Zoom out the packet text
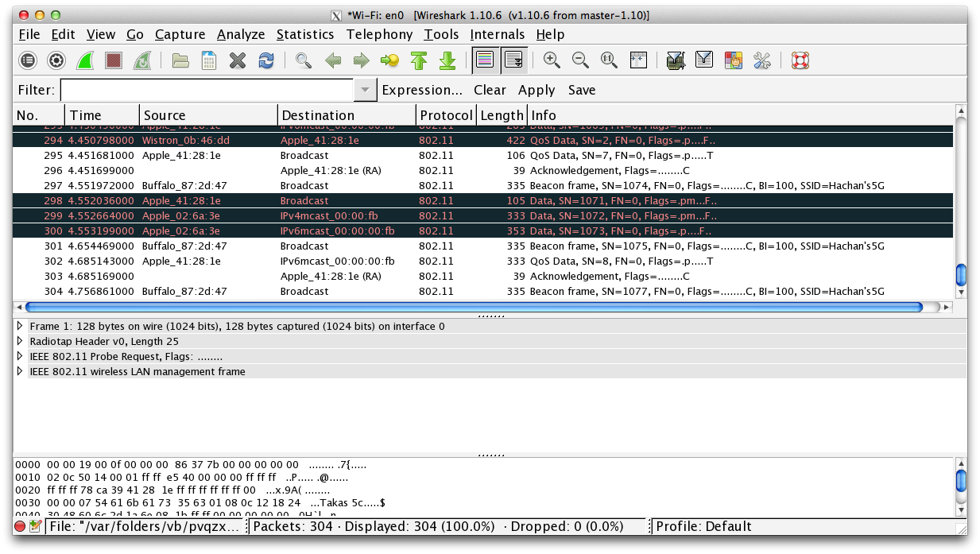 pyautogui.click(x=580, y=60)
